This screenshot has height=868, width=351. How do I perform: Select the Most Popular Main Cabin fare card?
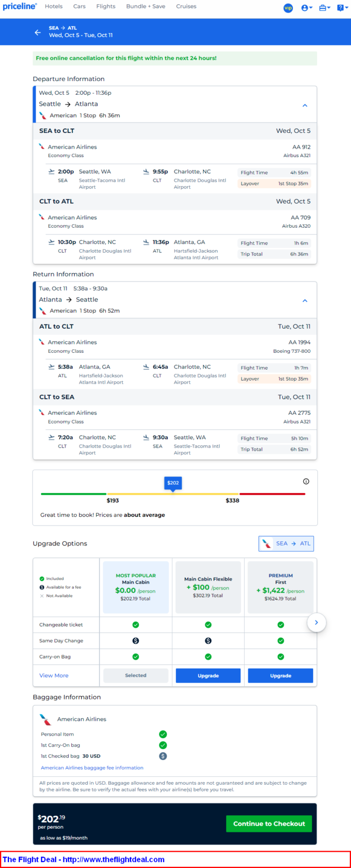(136, 587)
